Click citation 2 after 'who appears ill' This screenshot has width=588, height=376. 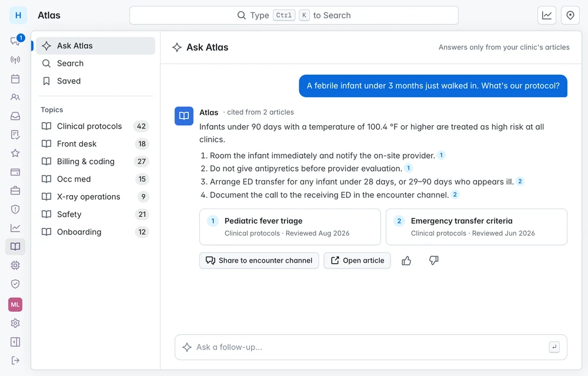(x=520, y=182)
